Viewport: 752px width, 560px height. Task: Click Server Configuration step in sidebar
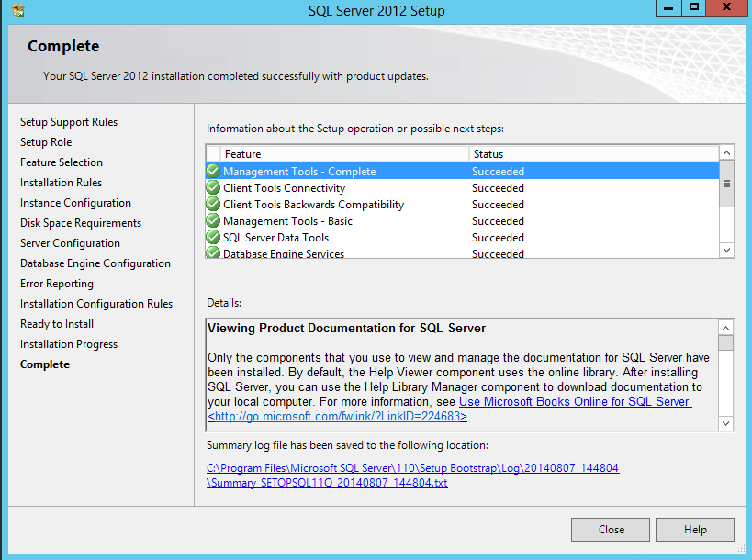tap(70, 243)
